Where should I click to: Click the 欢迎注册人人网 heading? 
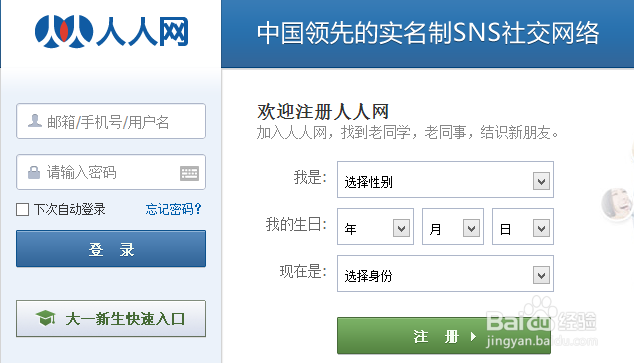pyautogui.click(x=323, y=112)
